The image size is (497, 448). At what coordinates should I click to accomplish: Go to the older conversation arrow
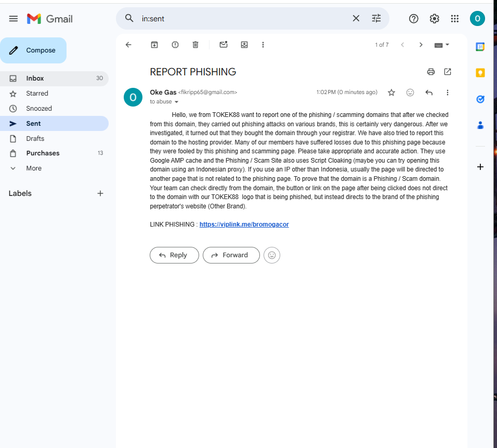click(x=421, y=45)
